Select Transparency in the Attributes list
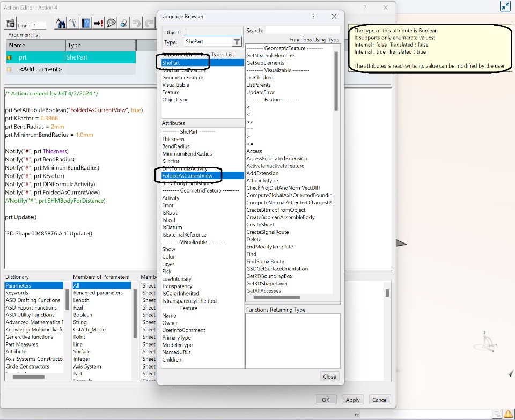This screenshot has height=420, width=515. 177,286
